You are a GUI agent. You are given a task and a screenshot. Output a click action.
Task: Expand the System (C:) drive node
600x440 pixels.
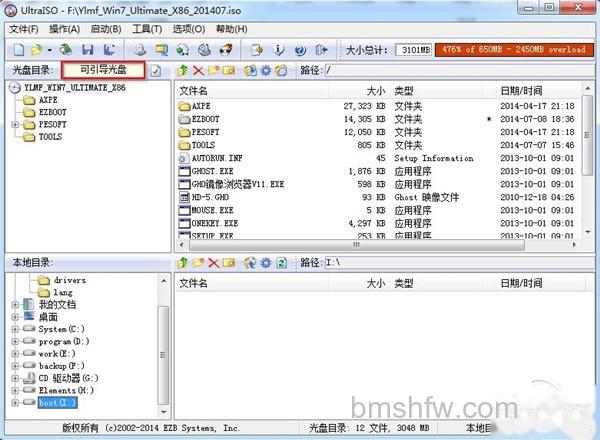15,329
